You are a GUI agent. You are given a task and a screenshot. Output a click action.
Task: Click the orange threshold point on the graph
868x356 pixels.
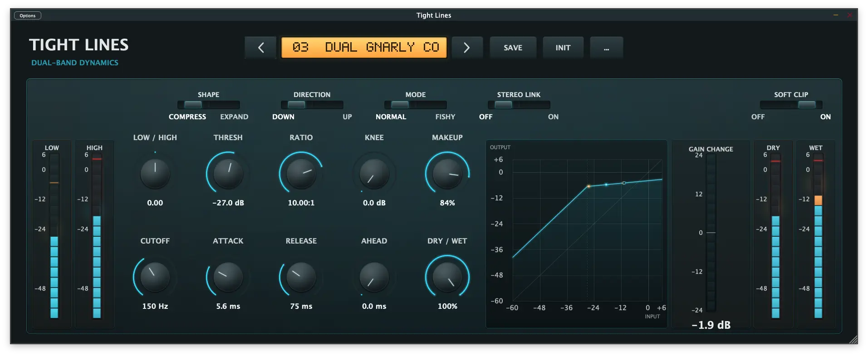click(x=589, y=186)
